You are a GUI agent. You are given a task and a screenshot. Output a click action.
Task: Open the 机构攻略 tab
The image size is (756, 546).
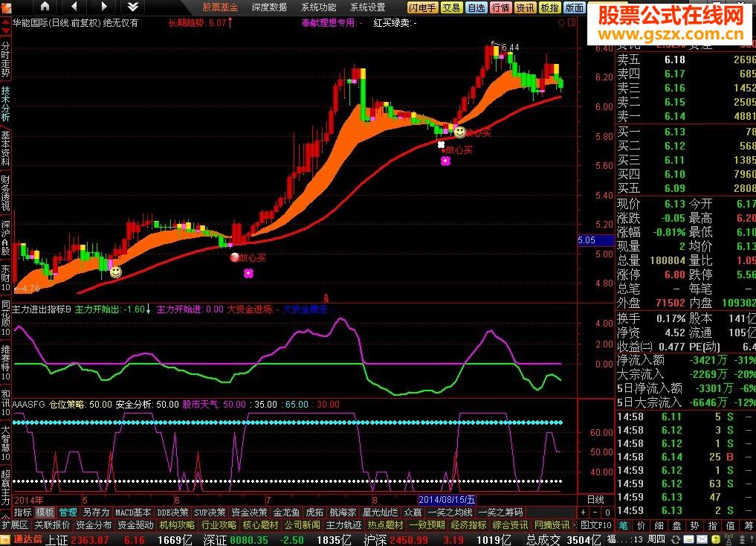click(x=177, y=525)
